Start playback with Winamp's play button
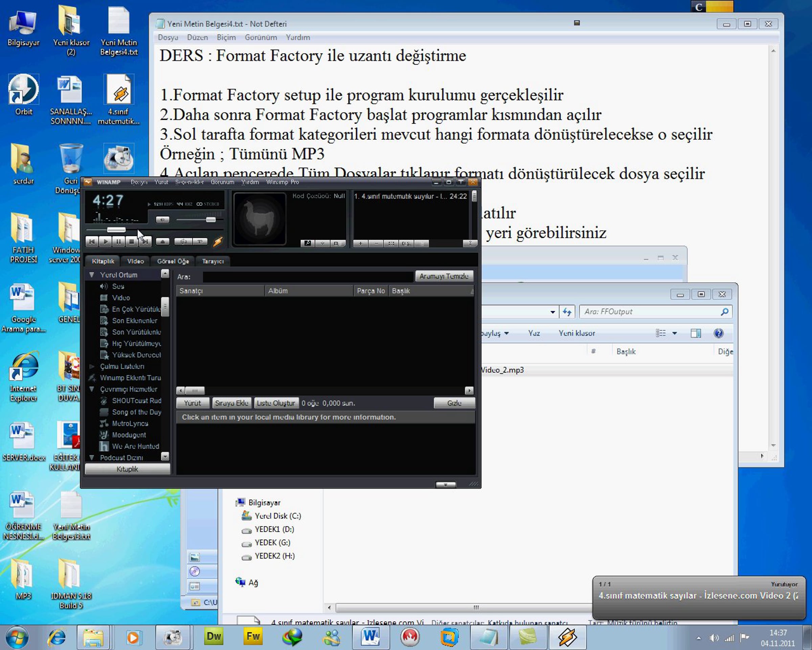This screenshot has height=650, width=812. pos(106,241)
